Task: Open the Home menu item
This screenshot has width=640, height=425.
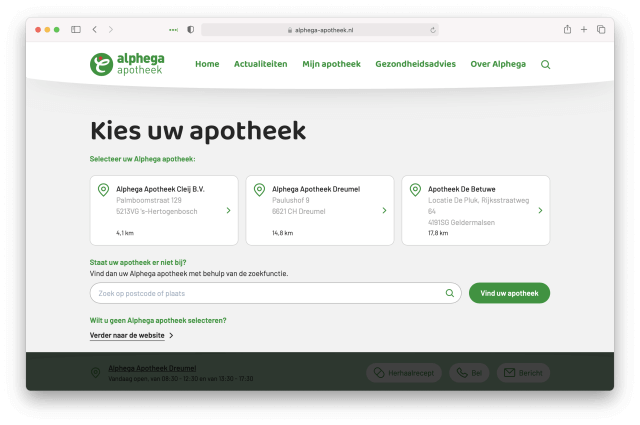Action: pos(207,64)
